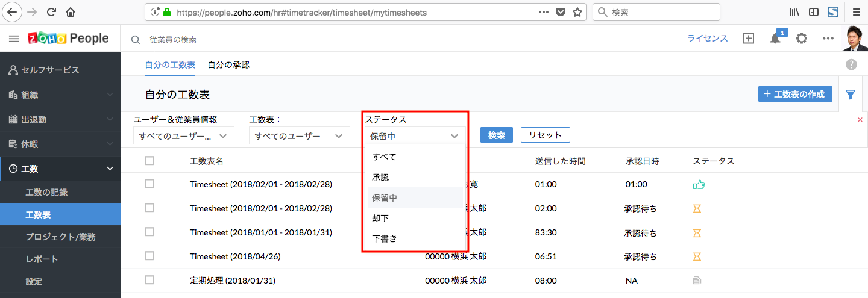Open the settings gear icon

click(801, 39)
